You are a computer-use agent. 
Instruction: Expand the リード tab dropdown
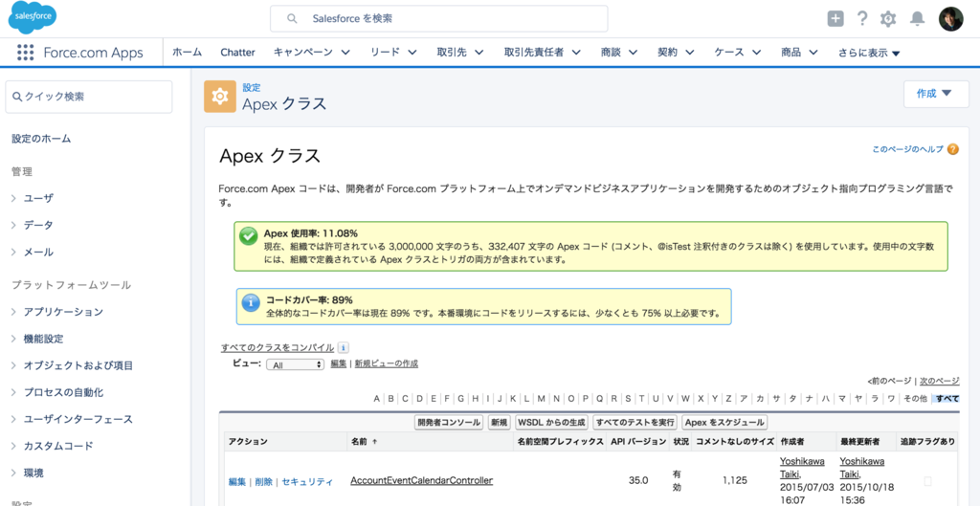click(412, 53)
